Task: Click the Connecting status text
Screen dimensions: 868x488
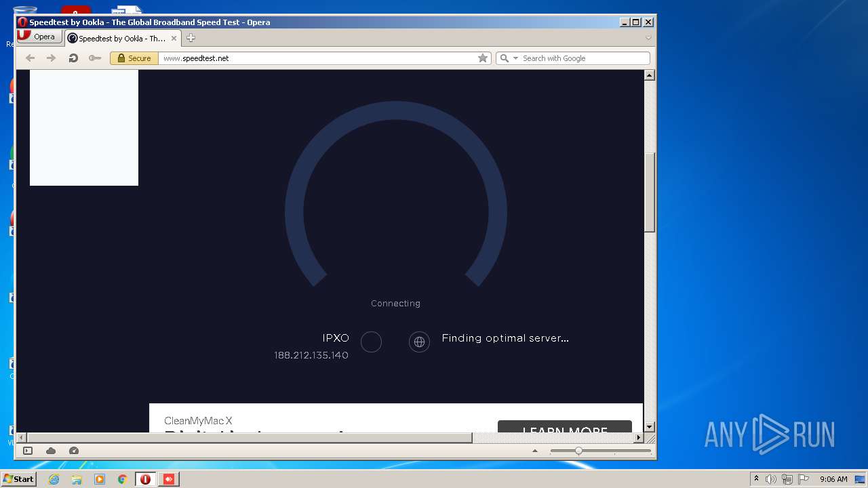Action: (x=395, y=304)
